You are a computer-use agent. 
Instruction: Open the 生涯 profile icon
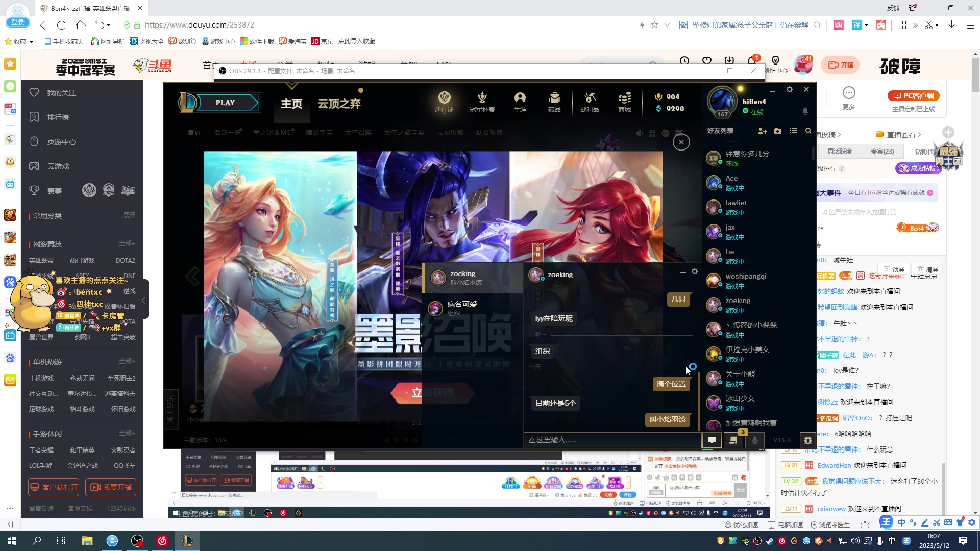tap(520, 102)
